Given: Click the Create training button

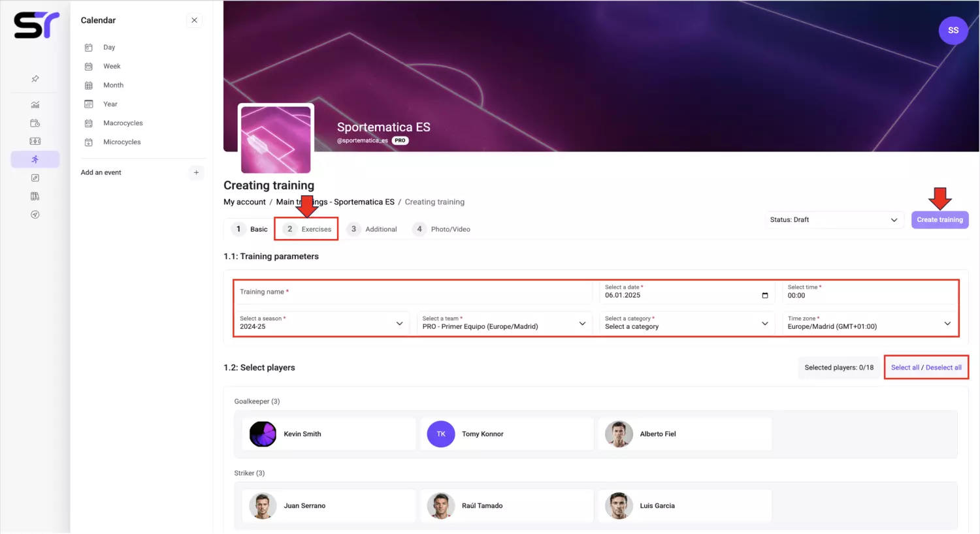Looking at the screenshot, I should click(x=939, y=220).
